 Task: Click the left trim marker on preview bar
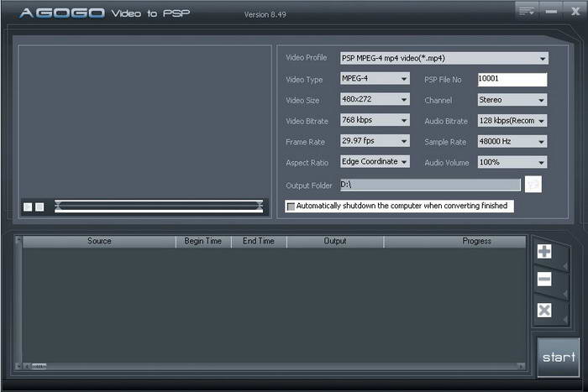tap(58, 205)
